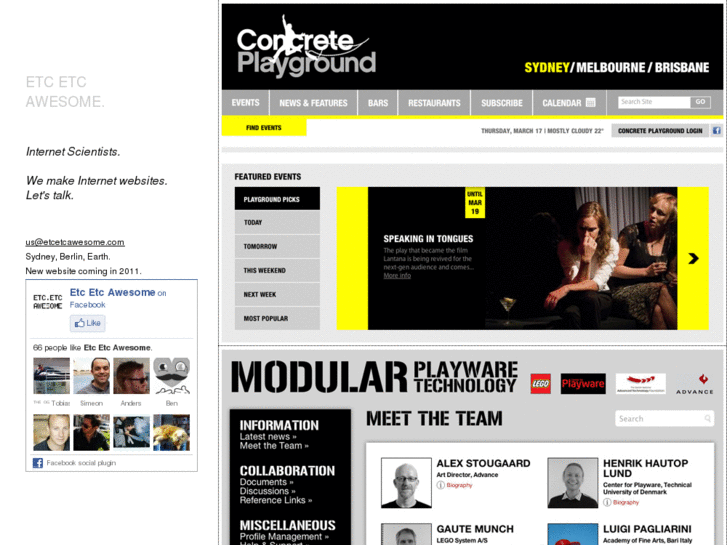
Task: Click Henrik Hautop Lund Biography link
Action: click(x=625, y=502)
